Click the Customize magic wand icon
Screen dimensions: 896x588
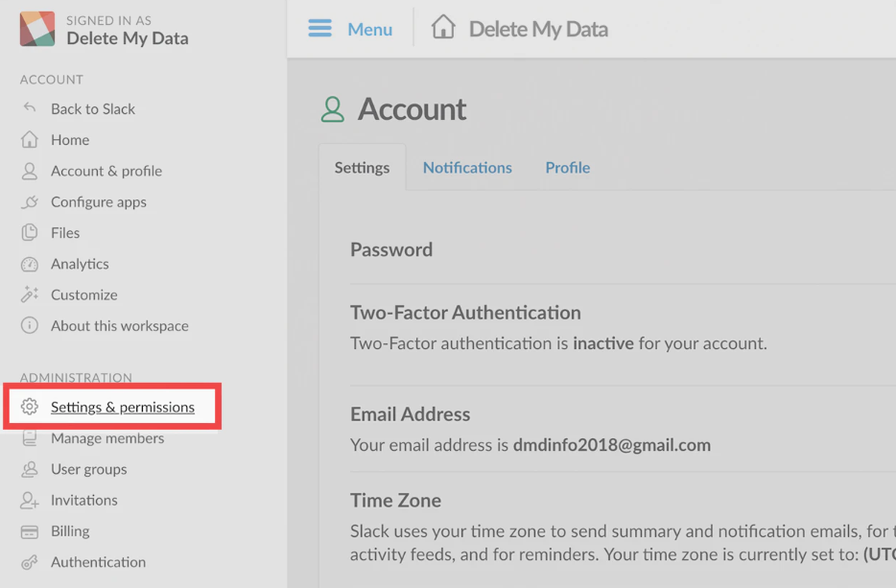coord(30,294)
